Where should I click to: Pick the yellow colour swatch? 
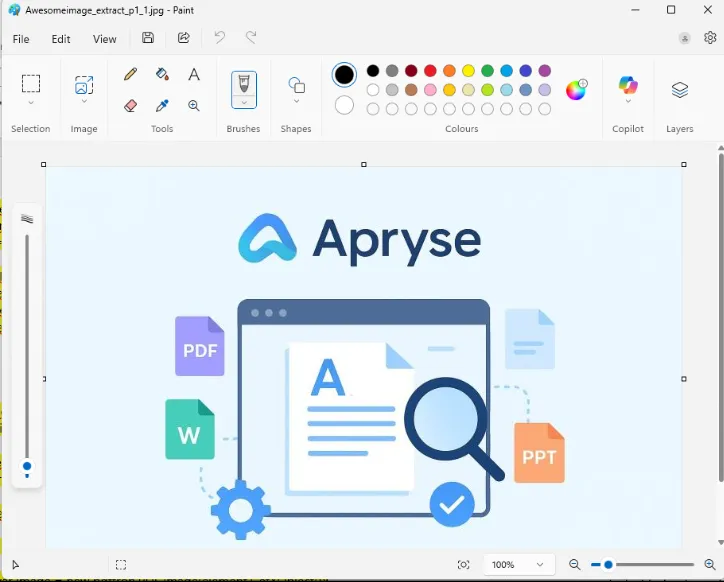468,71
